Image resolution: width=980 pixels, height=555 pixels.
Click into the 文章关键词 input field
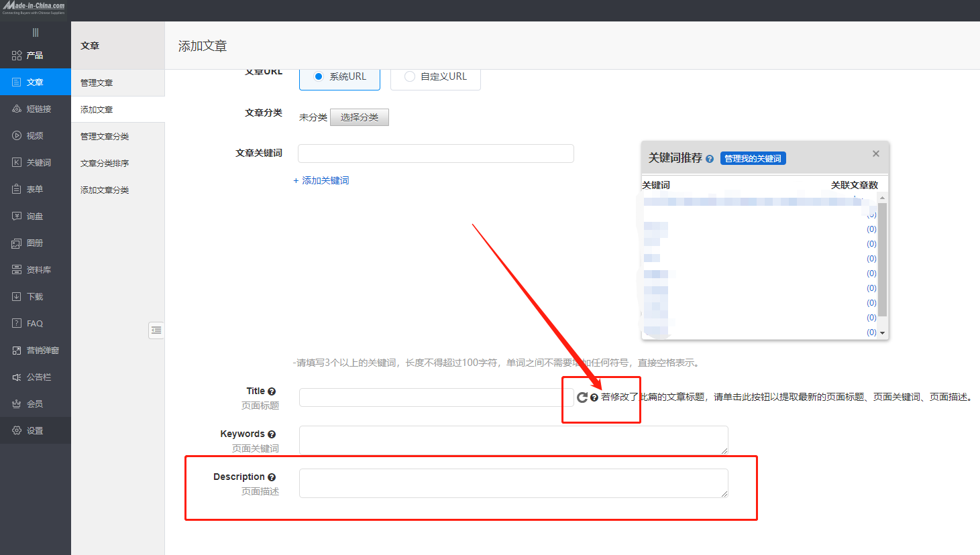pyautogui.click(x=435, y=153)
